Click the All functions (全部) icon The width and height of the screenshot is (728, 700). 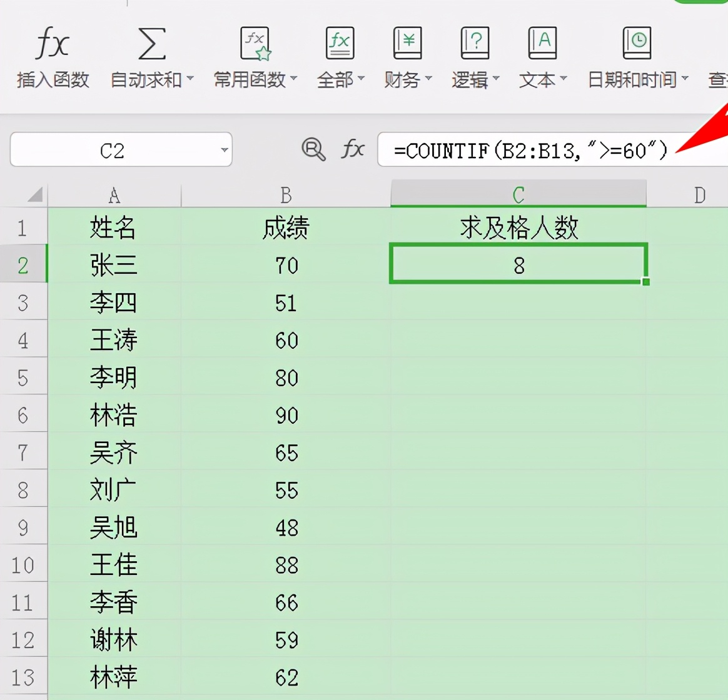(340, 43)
